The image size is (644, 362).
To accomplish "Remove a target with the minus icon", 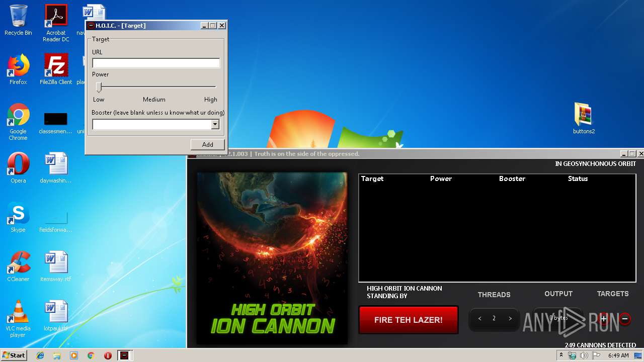I will [625, 319].
